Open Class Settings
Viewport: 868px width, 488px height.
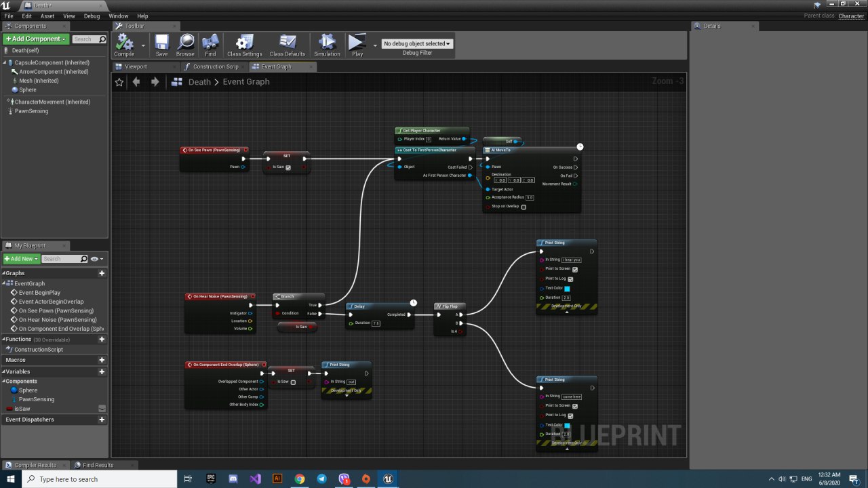click(244, 45)
